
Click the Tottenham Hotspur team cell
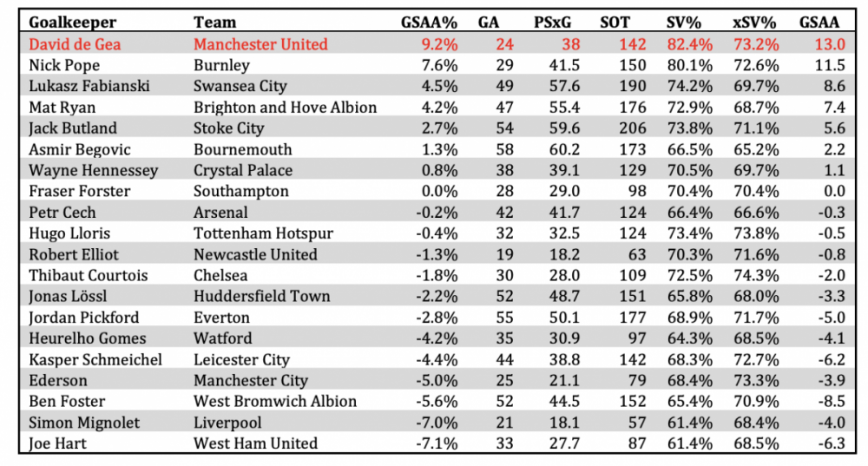[x=264, y=233]
